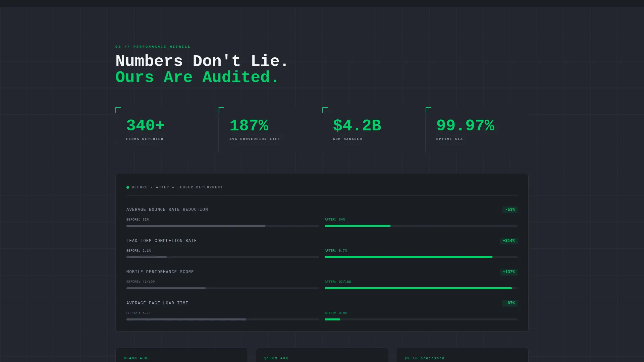
Task: Click the AVERAGE BOUNCE RATE REDUCTION label
Action: coord(167,210)
